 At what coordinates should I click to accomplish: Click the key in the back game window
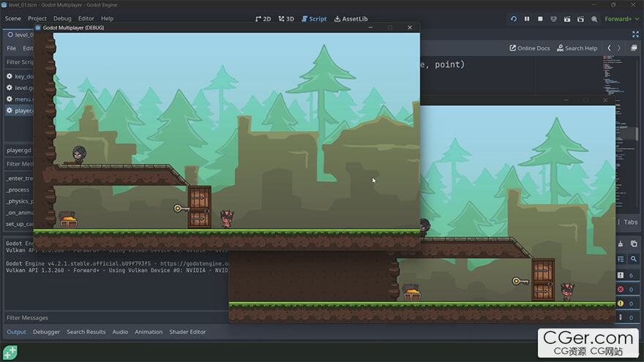coord(520,281)
